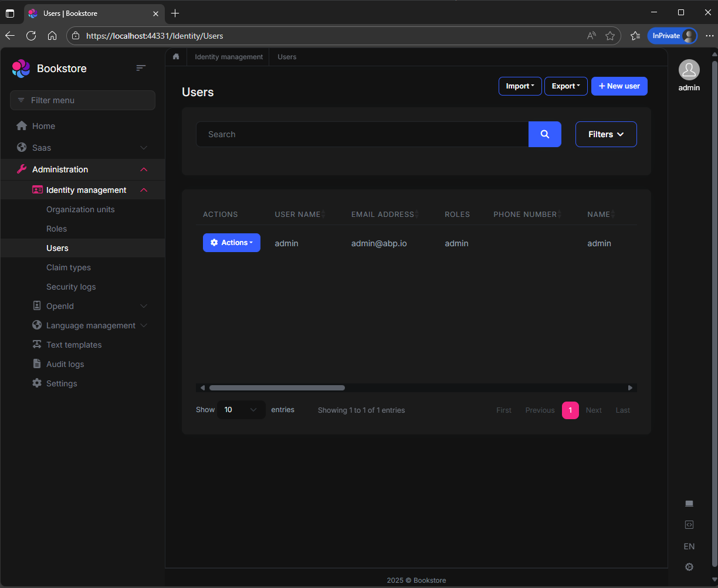Click the First pagination link

pos(504,410)
